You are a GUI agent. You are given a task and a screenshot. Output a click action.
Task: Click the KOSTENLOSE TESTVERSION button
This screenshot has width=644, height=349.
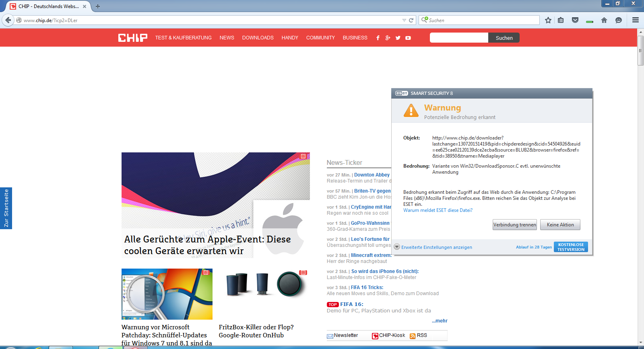coord(571,247)
